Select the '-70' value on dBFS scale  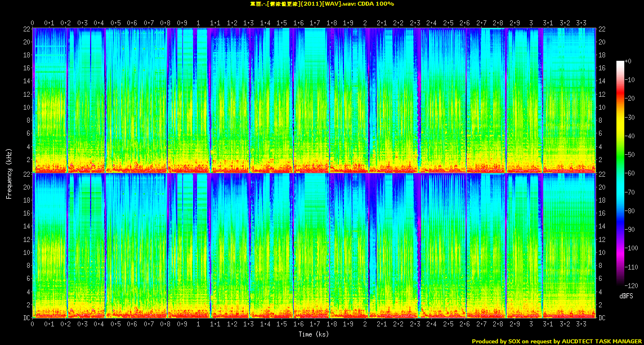(x=629, y=192)
